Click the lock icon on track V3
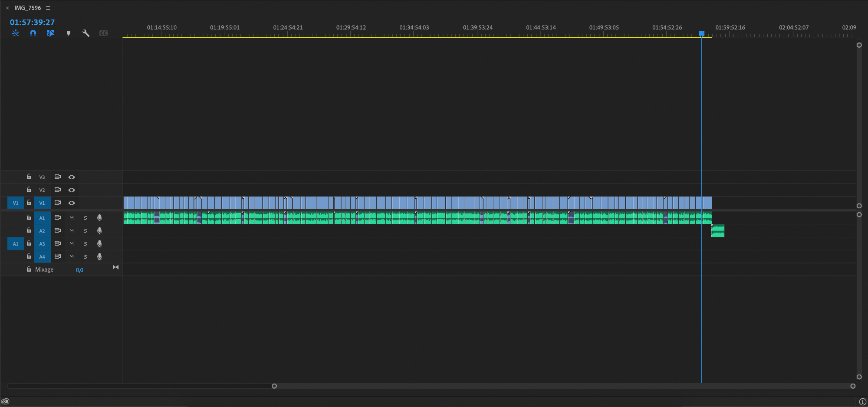 click(29, 177)
